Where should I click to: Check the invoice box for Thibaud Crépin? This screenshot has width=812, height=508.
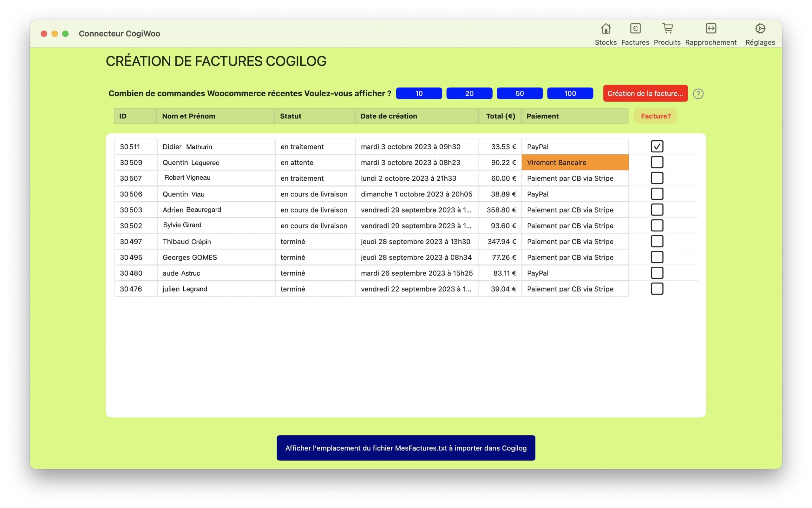pyautogui.click(x=657, y=241)
